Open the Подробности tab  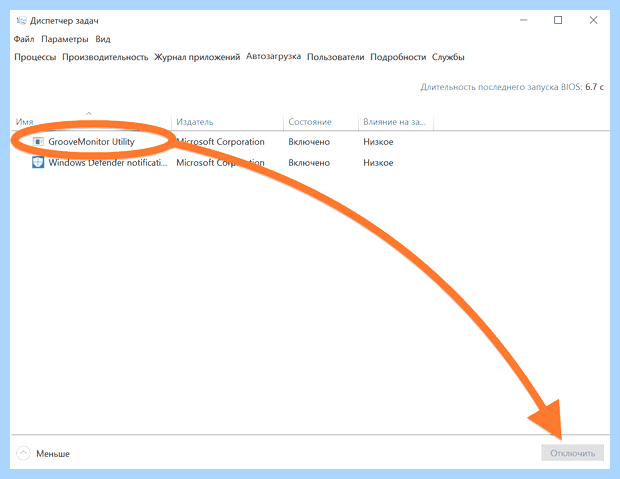[398, 57]
